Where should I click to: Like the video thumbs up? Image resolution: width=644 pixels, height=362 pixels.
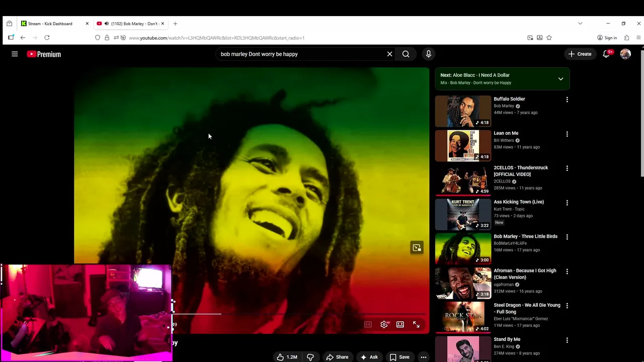[287, 357]
